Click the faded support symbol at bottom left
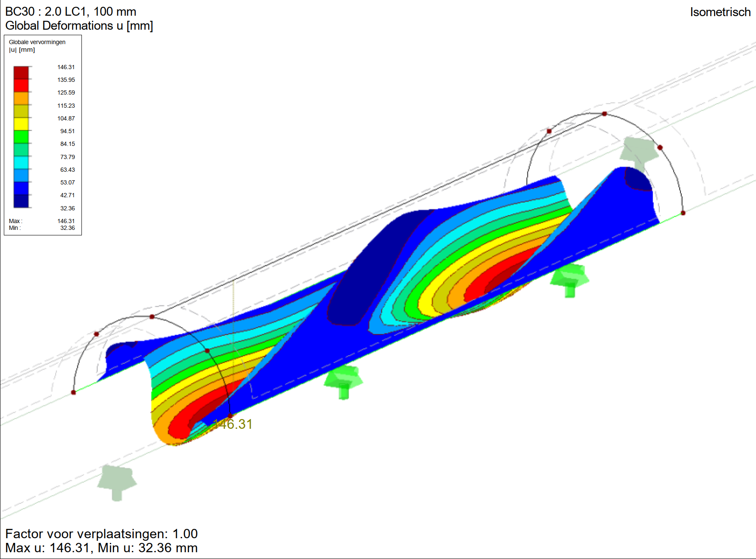The height and width of the screenshot is (559, 756). [x=117, y=481]
